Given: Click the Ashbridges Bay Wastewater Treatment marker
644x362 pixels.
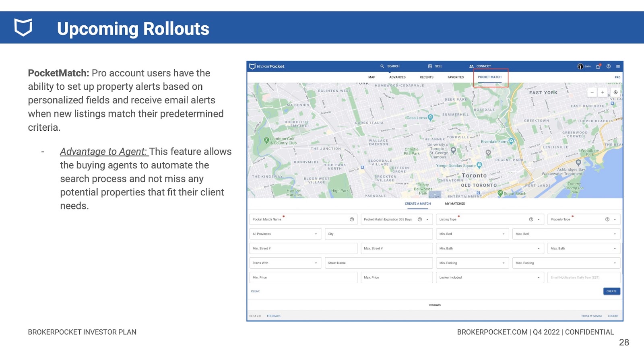Looking at the screenshot, I should pos(578,163).
